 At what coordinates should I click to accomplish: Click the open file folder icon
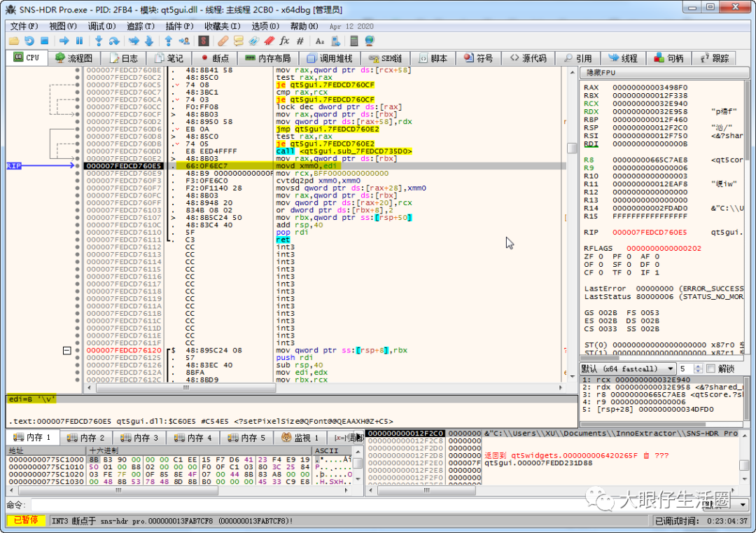coord(13,41)
